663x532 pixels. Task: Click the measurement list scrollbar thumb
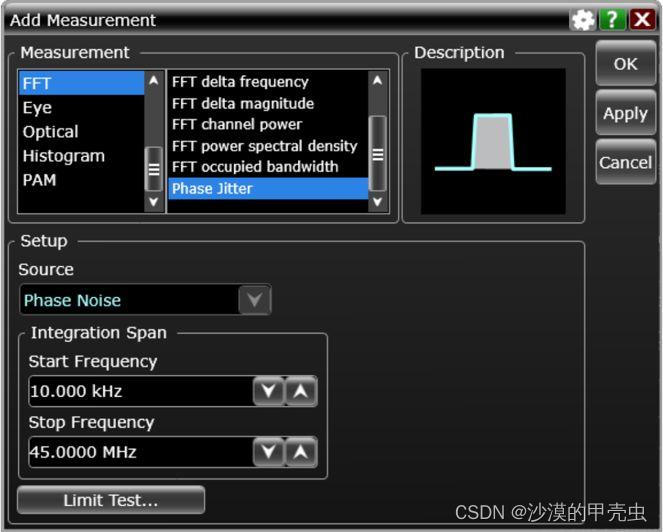(x=378, y=154)
